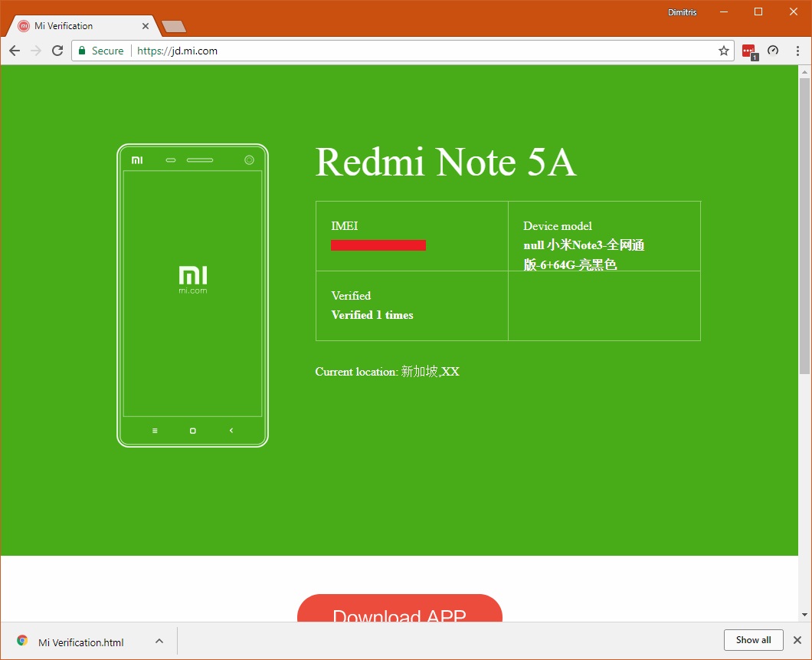Click the speedometer extension icon
This screenshot has height=660, width=812.
click(x=773, y=51)
